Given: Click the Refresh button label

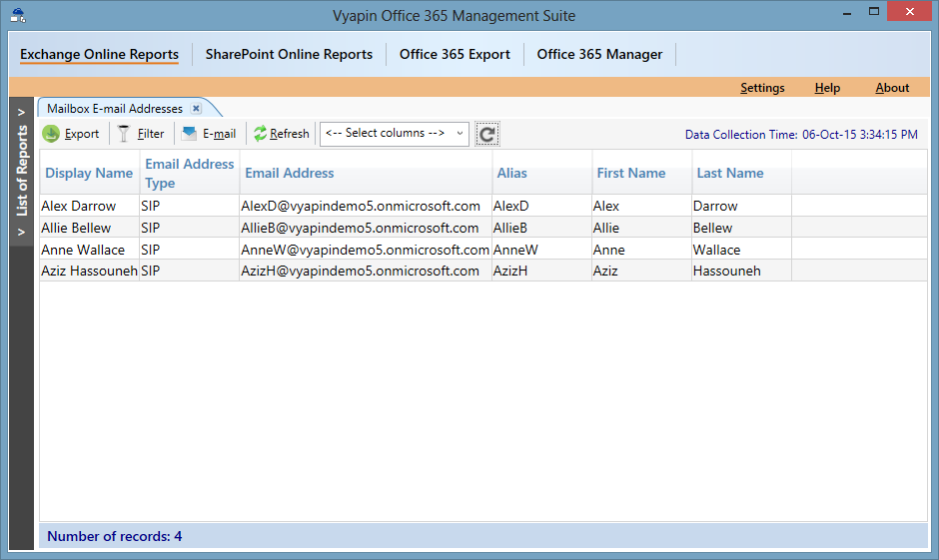Looking at the screenshot, I should [x=290, y=134].
